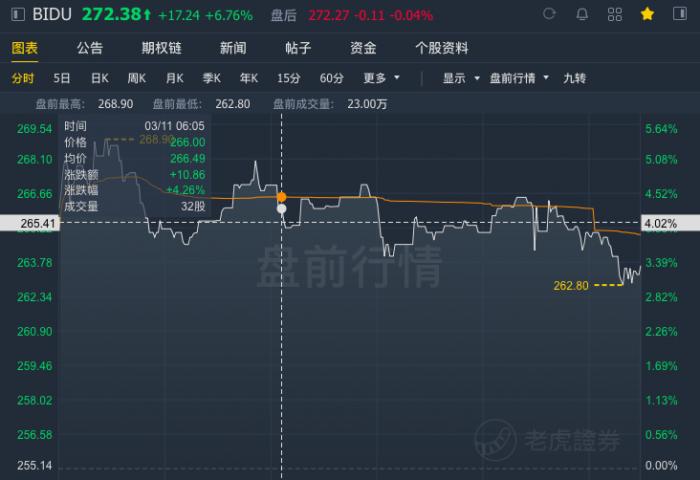Go to the 新闻 tab

233,48
